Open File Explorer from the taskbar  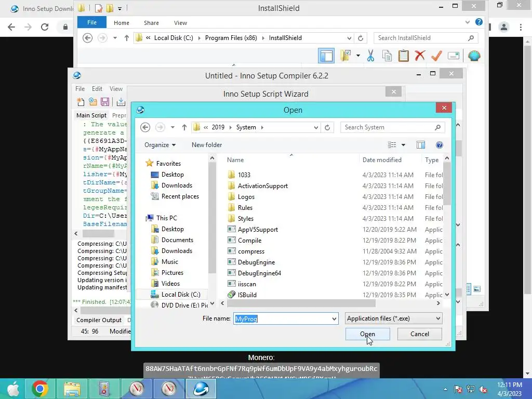tap(72, 389)
